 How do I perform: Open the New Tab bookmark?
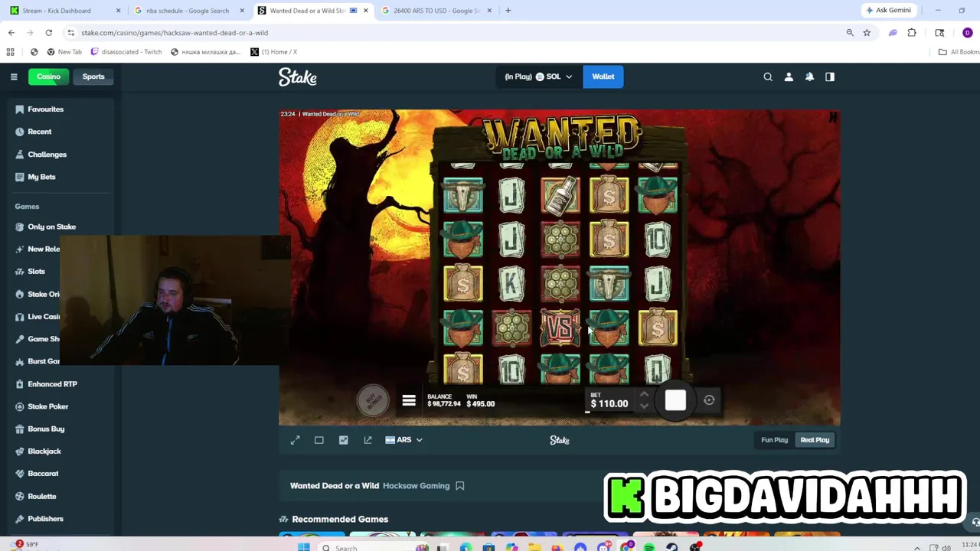64,52
